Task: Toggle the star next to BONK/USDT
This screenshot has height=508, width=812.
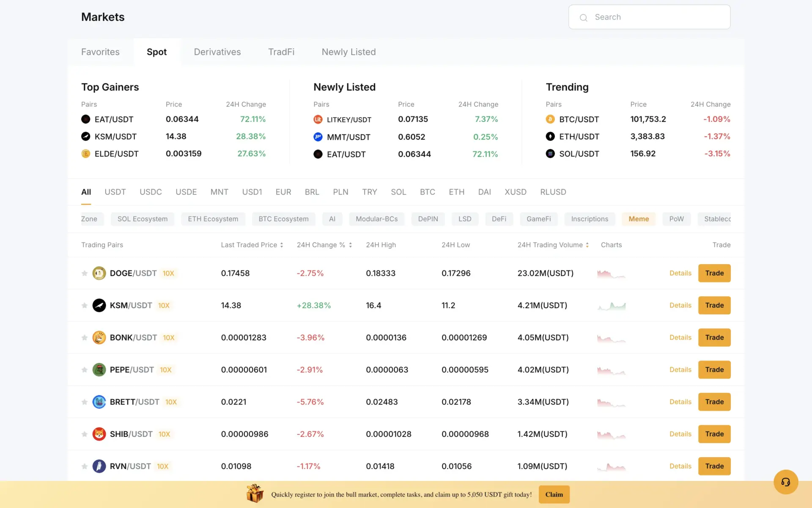Action: pyautogui.click(x=84, y=337)
